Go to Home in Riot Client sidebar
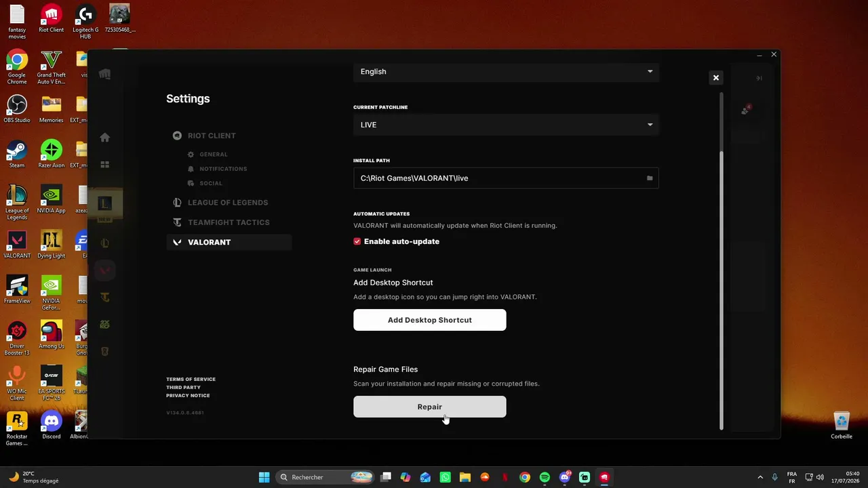 pyautogui.click(x=104, y=138)
